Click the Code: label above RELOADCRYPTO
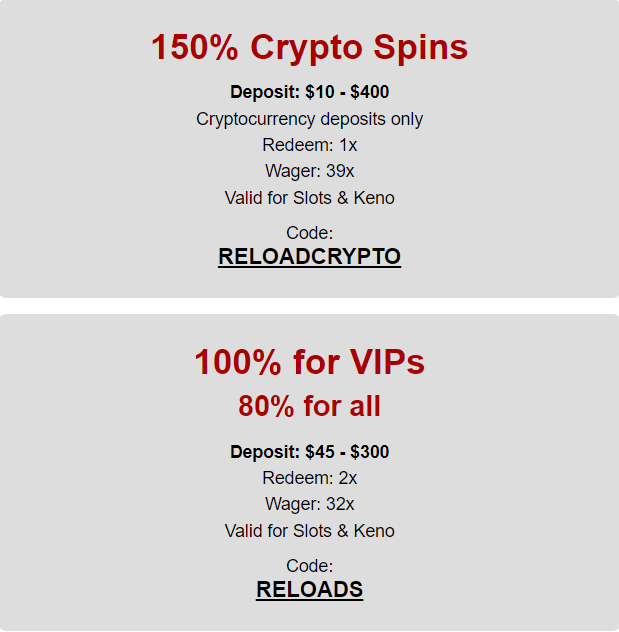 (310, 233)
